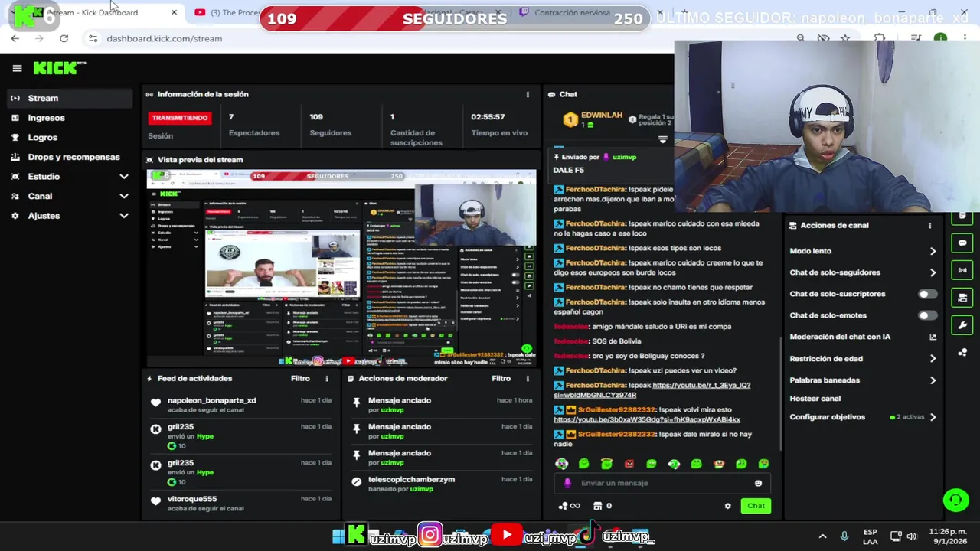Click the microphone icon in system tray

coord(844,536)
